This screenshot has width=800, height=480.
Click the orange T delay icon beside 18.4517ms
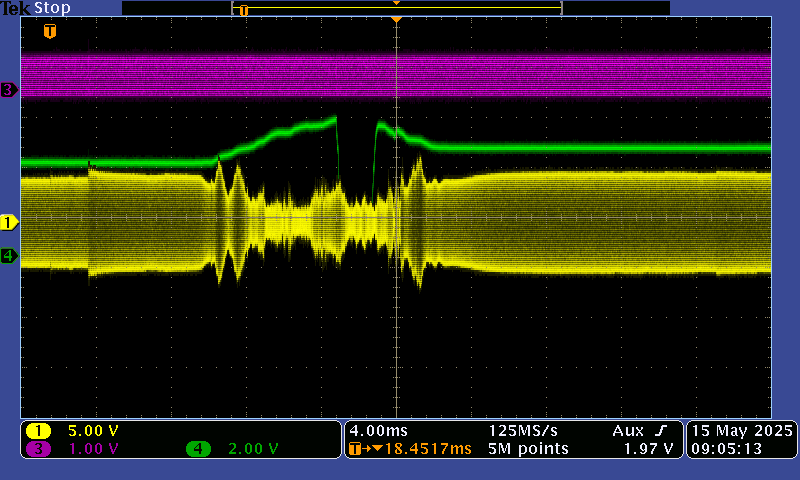coord(357,449)
